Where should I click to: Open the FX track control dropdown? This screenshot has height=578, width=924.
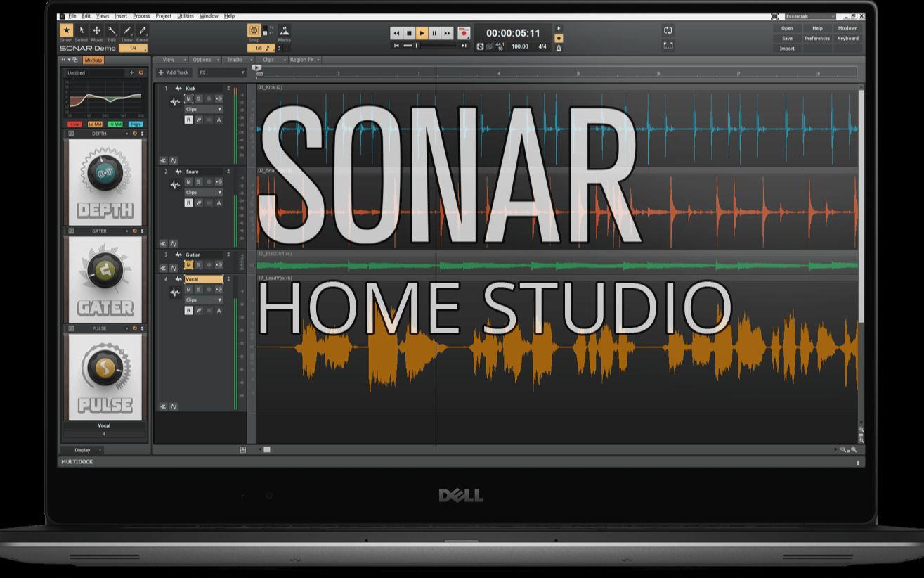[221, 72]
